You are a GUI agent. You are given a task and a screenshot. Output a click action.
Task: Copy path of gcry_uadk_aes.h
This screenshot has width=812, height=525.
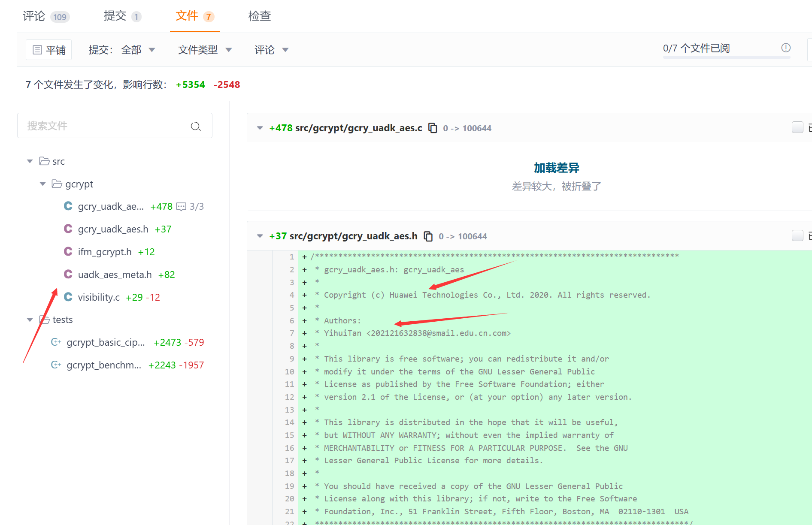coord(428,236)
